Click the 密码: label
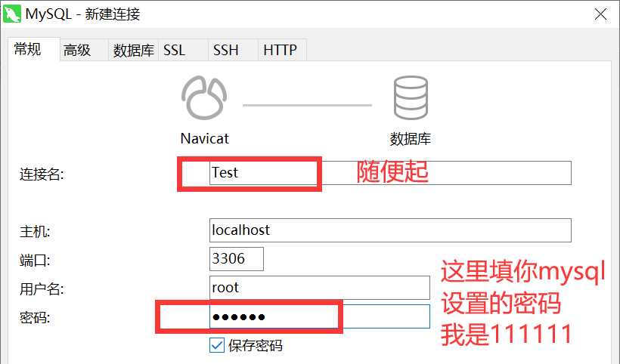The width and height of the screenshot is (620, 364). click(35, 317)
